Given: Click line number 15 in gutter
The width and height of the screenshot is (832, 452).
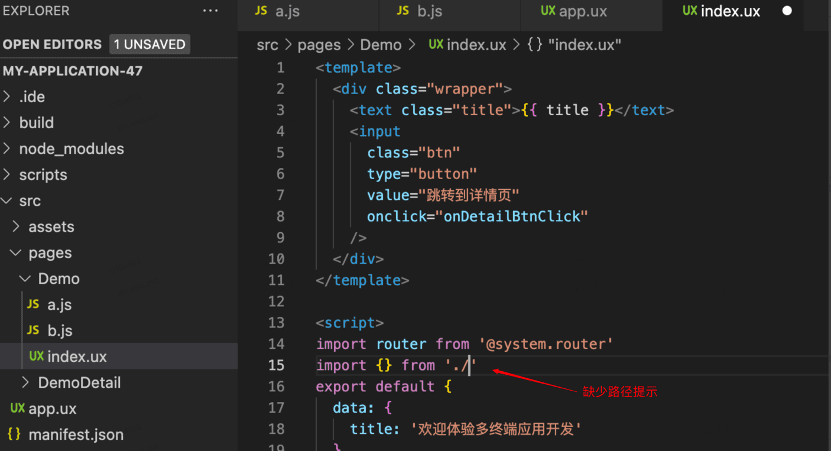Looking at the screenshot, I should coord(276,365).
